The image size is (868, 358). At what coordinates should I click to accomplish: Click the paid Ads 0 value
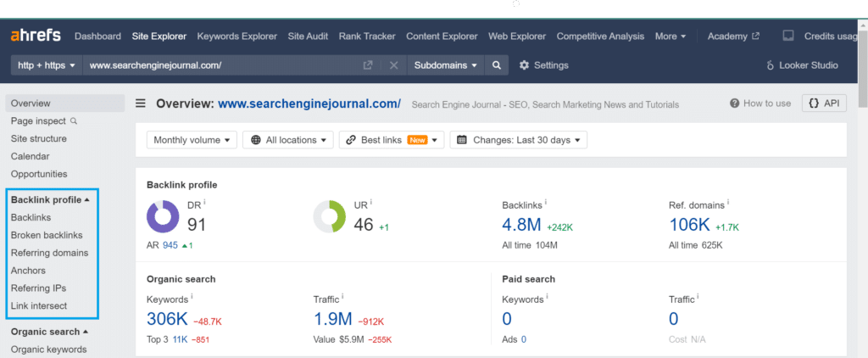click(524, 339)
